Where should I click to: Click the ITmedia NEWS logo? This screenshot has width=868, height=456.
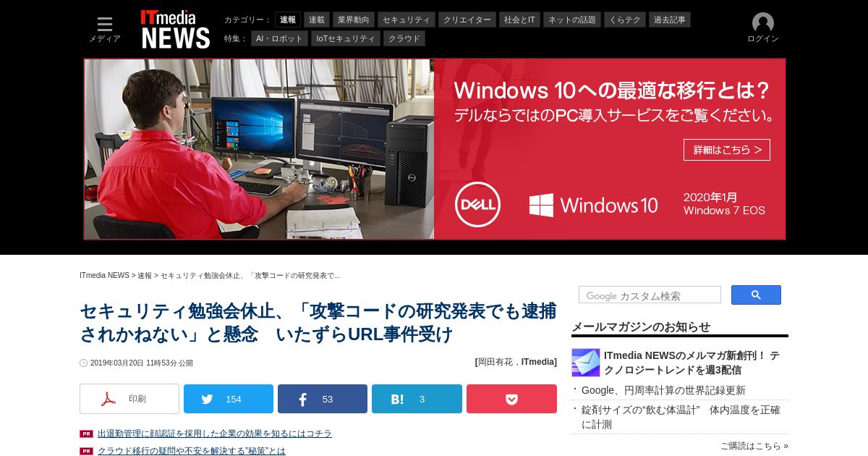175,29
